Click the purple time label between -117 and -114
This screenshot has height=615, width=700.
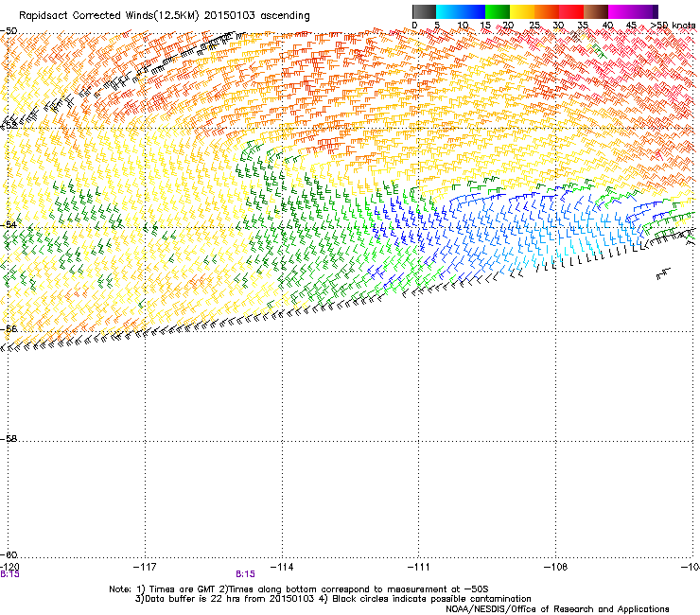click(246, 574)
